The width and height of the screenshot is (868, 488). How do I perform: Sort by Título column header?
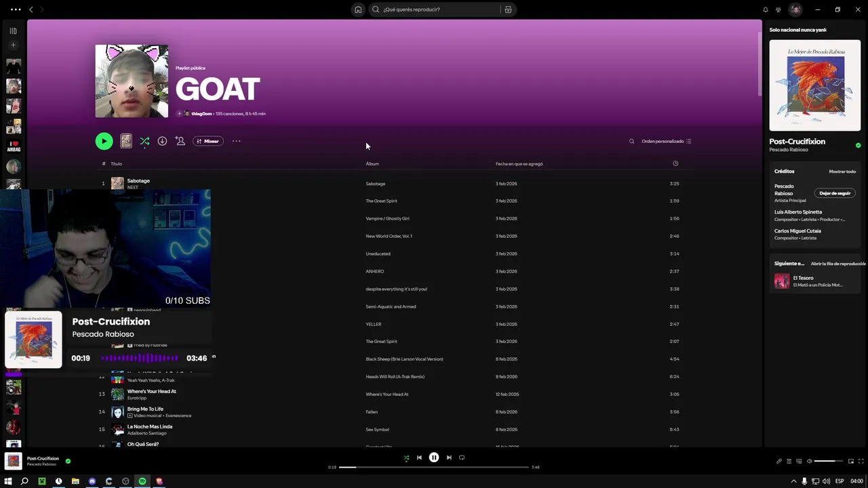[x=117, y=163]
